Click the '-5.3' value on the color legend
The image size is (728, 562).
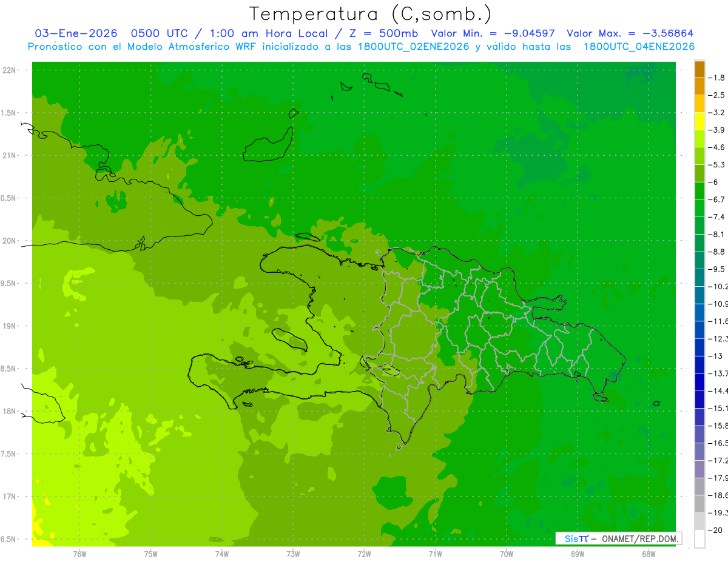[716, 164]
